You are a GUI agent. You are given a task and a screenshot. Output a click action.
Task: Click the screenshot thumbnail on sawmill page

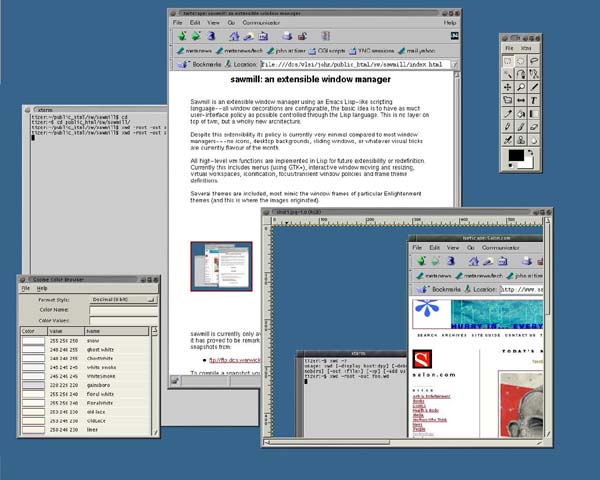click(x=221, y=266)
